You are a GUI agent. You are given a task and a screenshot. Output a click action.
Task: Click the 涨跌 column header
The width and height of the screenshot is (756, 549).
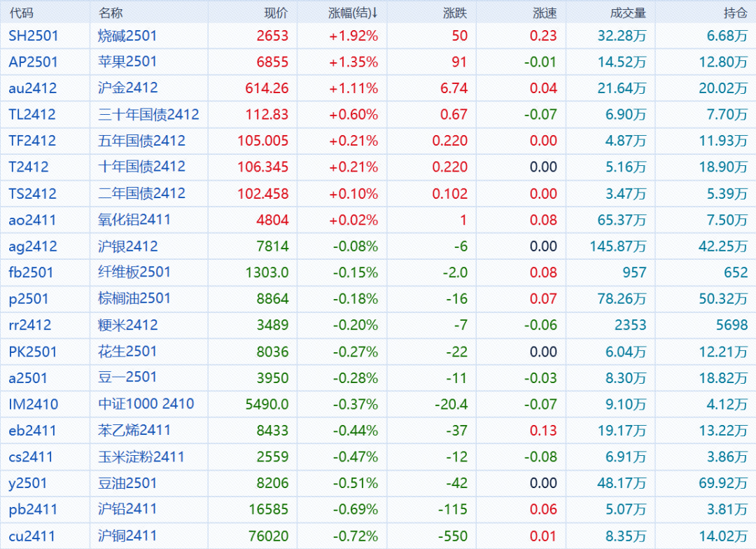(455, 13)
